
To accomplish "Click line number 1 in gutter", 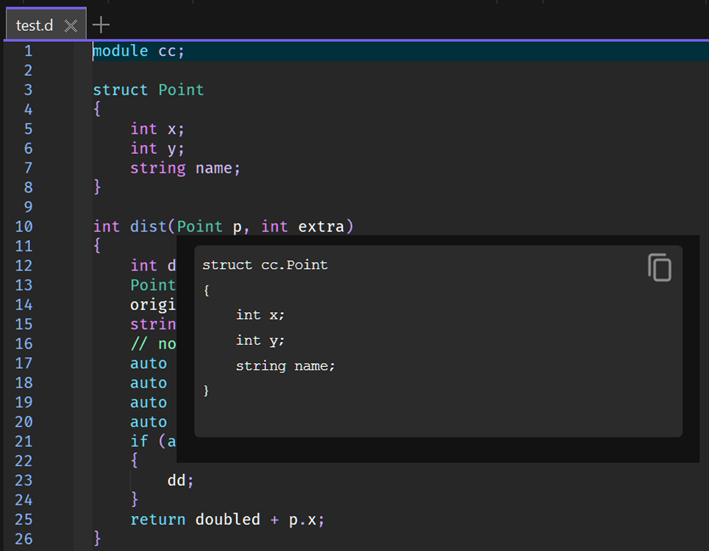I will click(x=28, y=51).
